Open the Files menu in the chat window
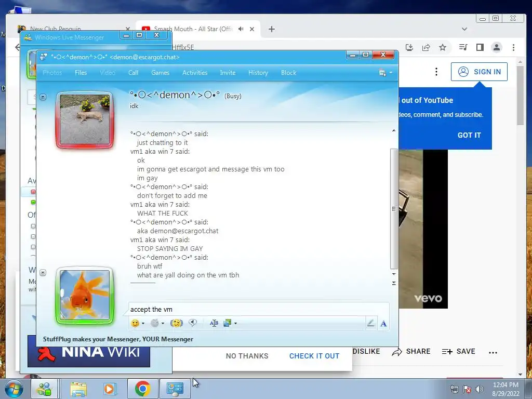This screenshot has width=532, height=399. 81,73
